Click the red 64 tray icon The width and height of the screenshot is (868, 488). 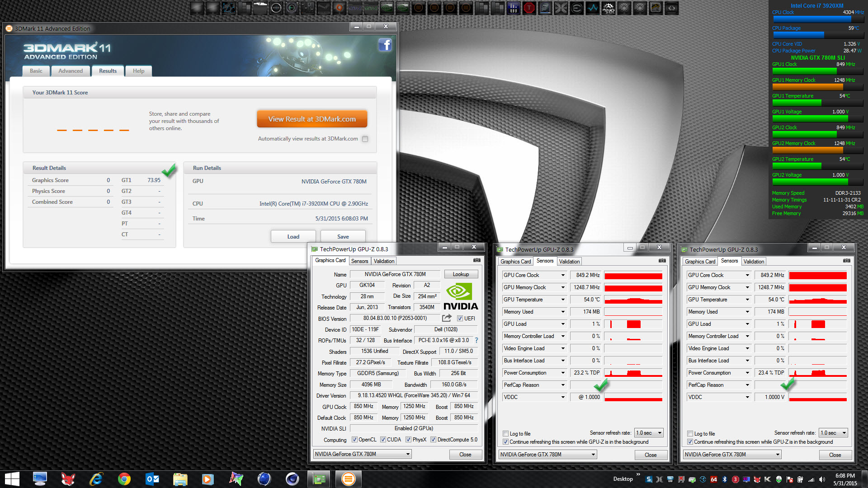(x=714, y=479)
